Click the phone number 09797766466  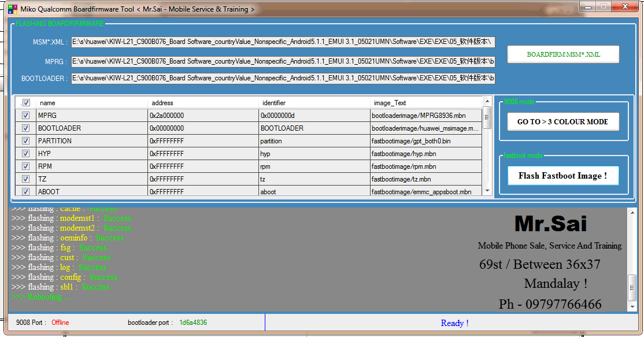click(564, 304)
